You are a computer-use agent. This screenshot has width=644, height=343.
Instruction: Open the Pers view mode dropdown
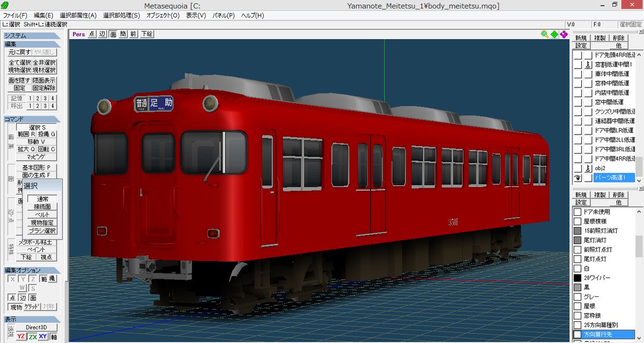tap(78, 34)
